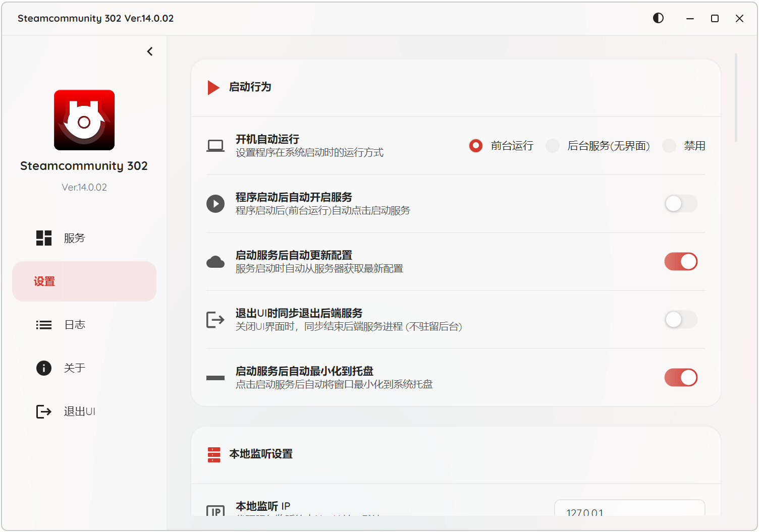Click the red server icon beside 本地监听设置
759x532 pixels.
coord(214,454)
